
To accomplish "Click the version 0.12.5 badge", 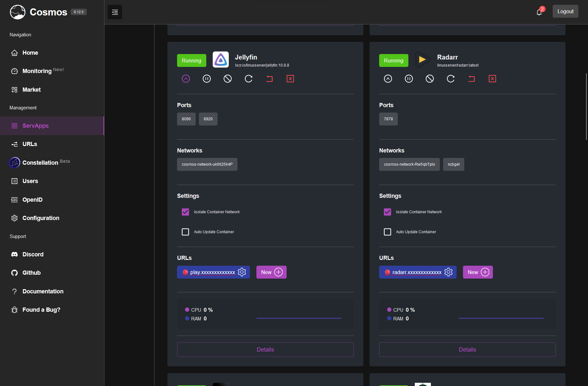I will pos(79,12).
